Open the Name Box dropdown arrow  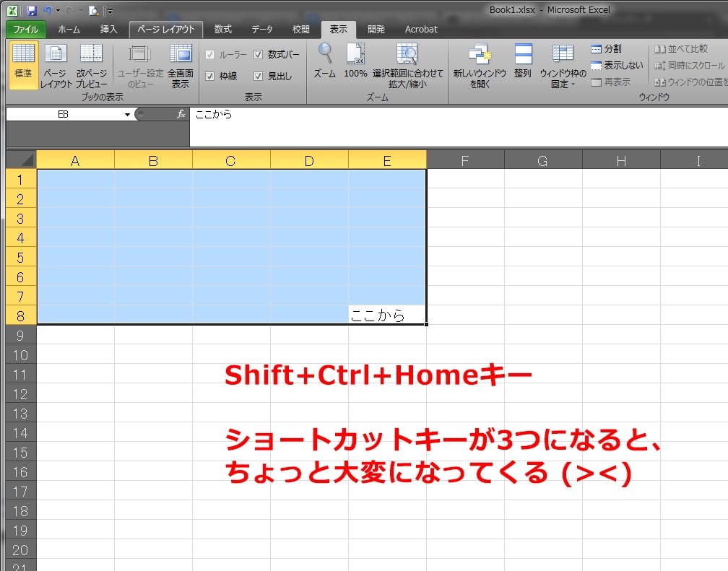(128, 113)
